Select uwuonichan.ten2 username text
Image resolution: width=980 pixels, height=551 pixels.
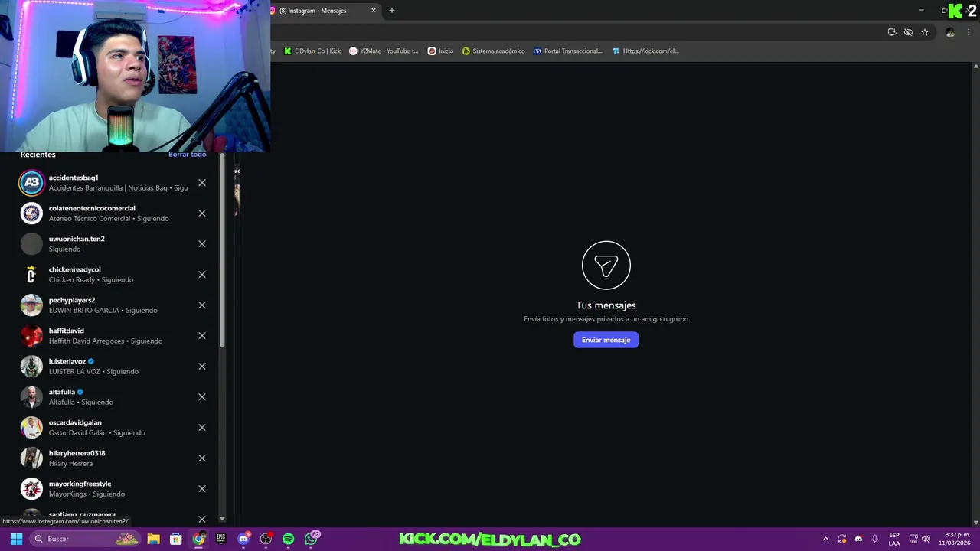coord(77,239)
